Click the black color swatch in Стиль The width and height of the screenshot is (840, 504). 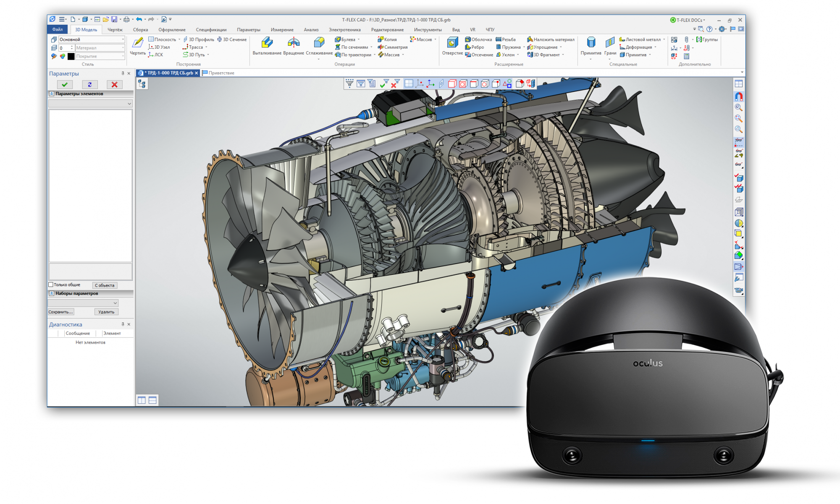[71, 56]
